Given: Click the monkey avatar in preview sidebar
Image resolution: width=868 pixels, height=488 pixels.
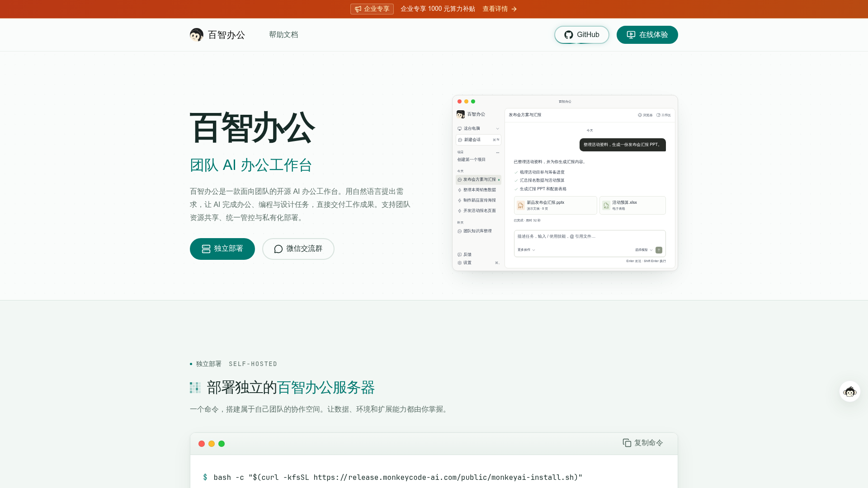Looking at the screenshot, I should pyautogui.click(x=461, y=114).
